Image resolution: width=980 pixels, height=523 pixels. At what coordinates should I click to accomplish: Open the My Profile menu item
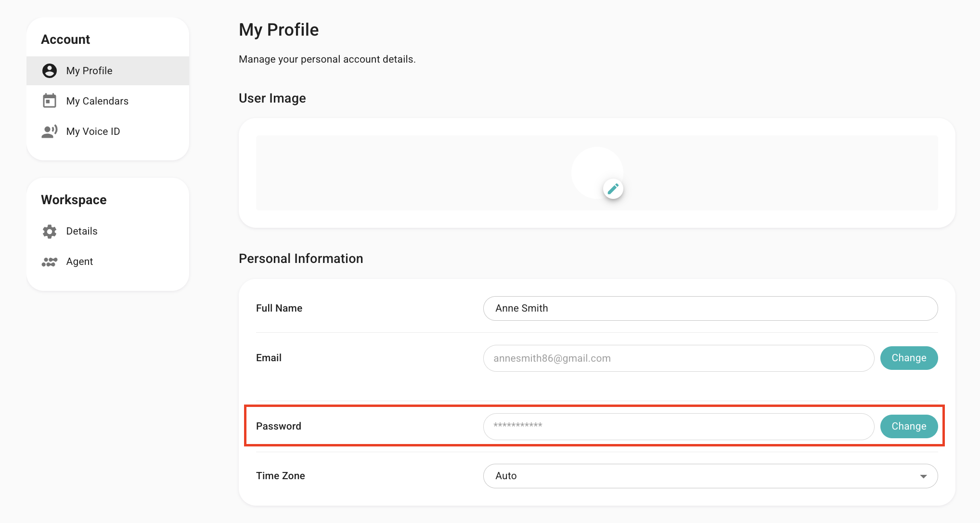[x=108, y=71]
